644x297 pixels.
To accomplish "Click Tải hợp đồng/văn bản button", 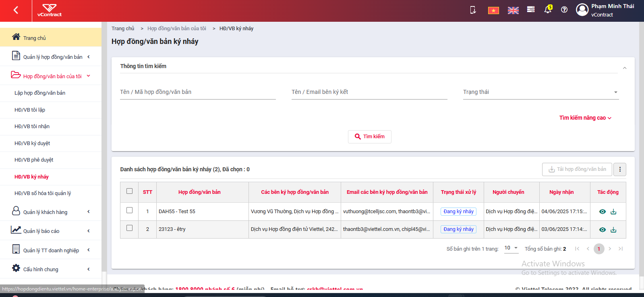I will (x=577, y=169).
